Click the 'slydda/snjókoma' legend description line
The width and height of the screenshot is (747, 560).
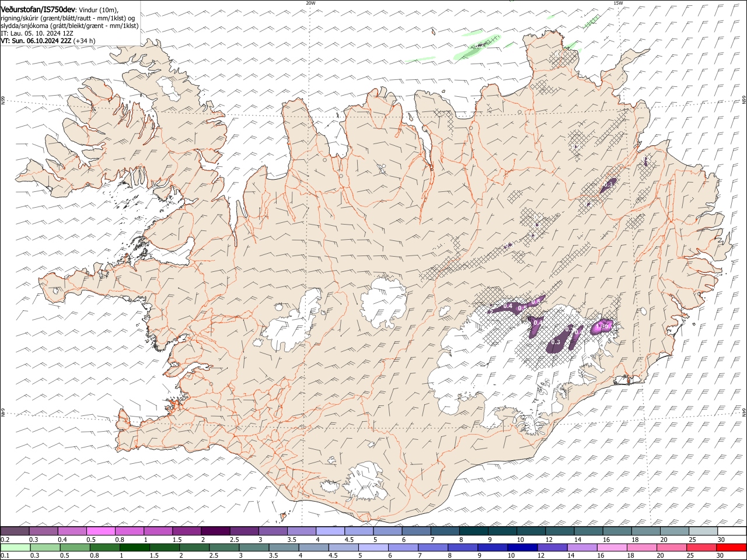tap(70, 26)
